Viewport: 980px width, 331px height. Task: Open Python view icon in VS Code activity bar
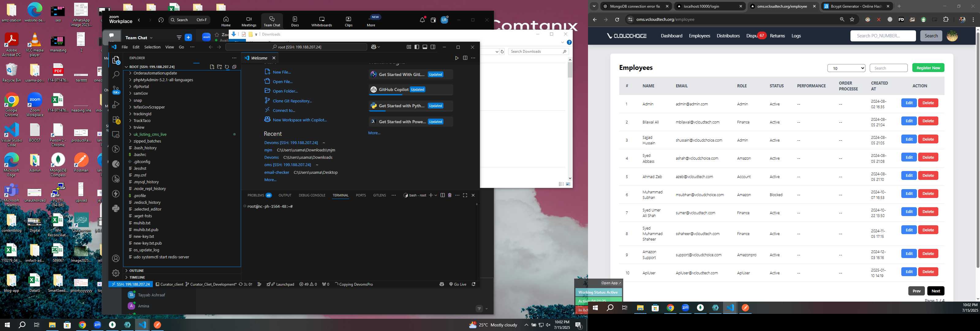(x=116, y=208)
